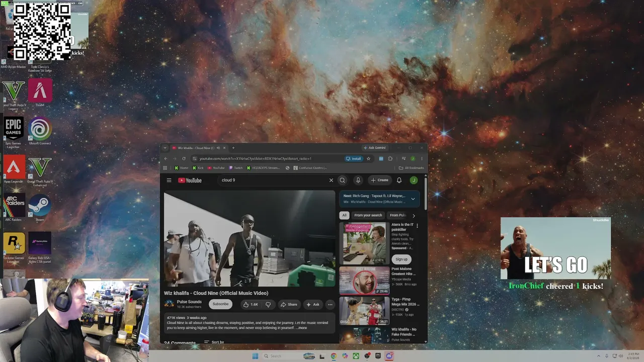Click the Ask button under the video
644x362 pixels.
coord(312,304)
